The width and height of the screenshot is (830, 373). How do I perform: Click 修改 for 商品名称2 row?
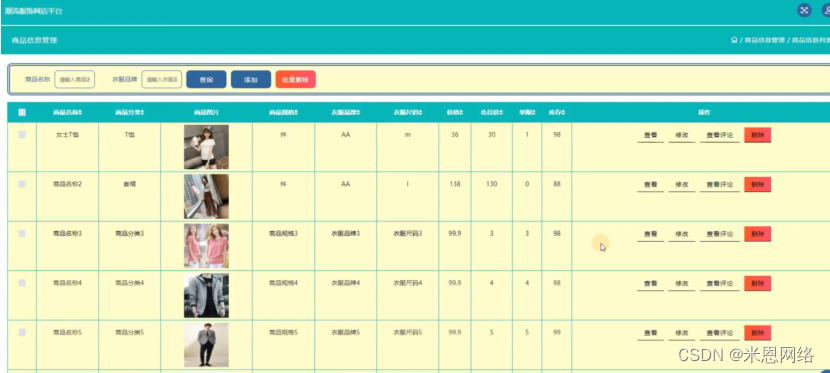[x=682, y=185]
